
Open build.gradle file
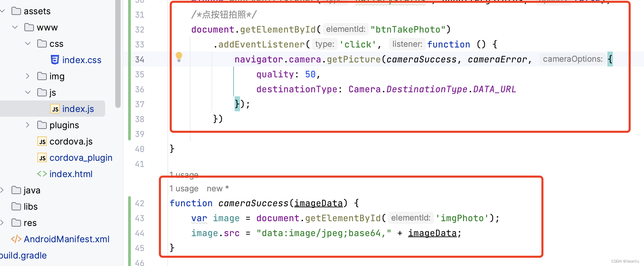[x=23, y=255]
